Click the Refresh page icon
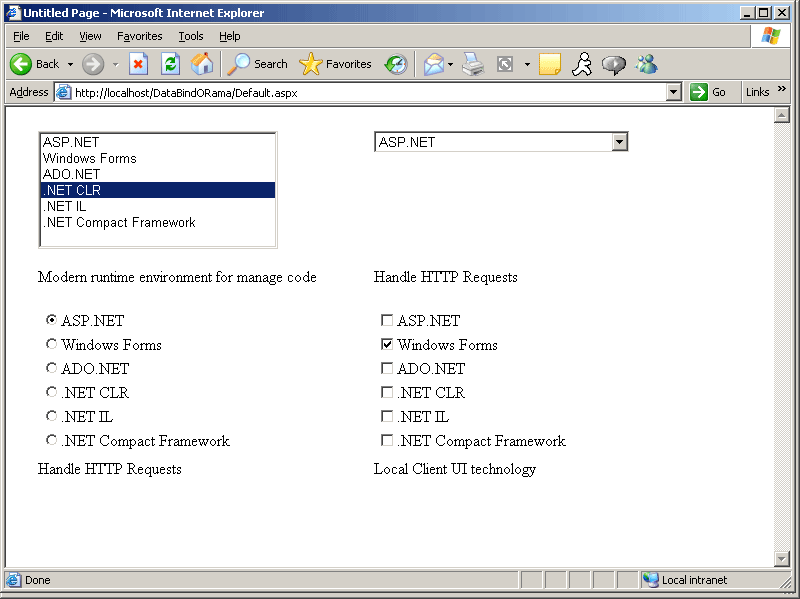The image size is (800, 599). (x=171, y=64)
